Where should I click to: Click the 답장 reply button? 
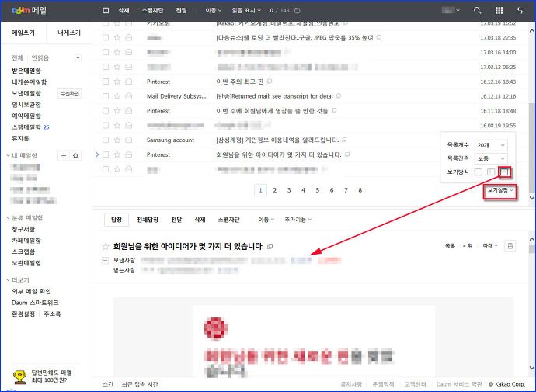(x=117, y=220)
